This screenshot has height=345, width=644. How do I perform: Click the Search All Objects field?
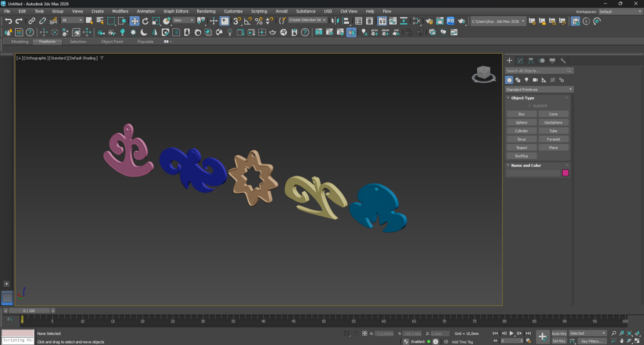[536, 71]
